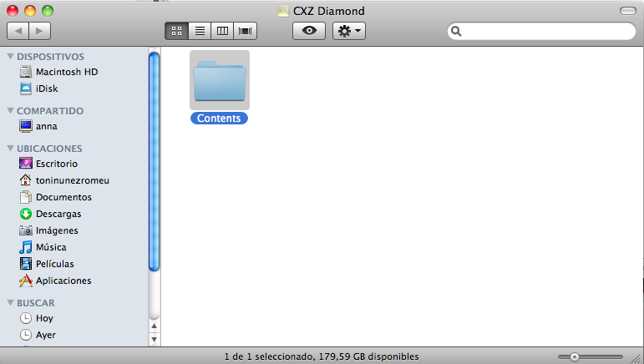
Task: Click the sidebar scrollbar thumb
Action: [x=154, y=162]
